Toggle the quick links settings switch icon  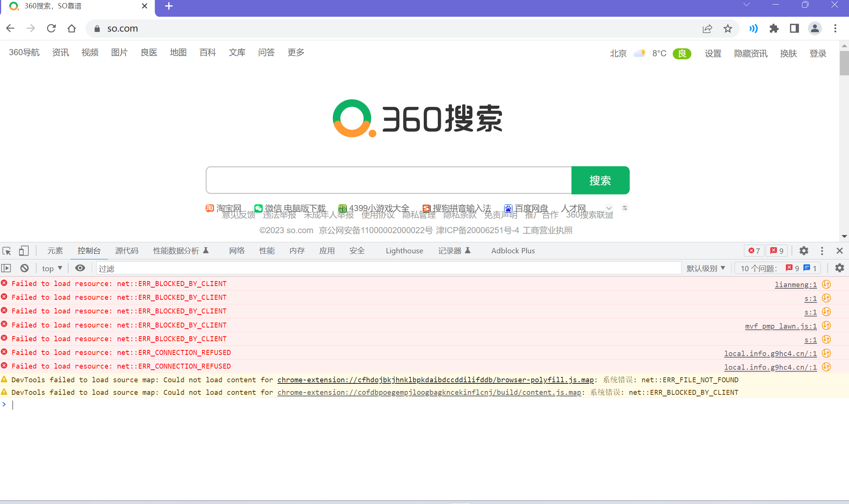(x=625, y=208)
